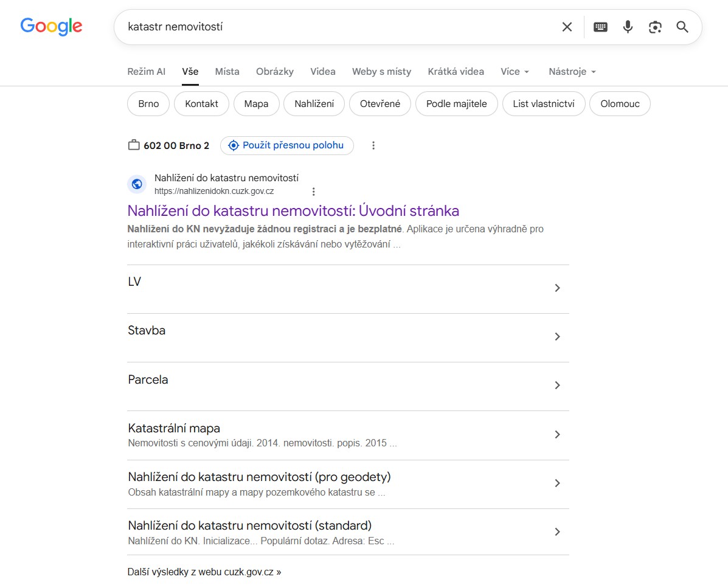This screenshot has height=585, width=728.
Task: Click the chevron arrow in the LV row
Action: (558, 288)
